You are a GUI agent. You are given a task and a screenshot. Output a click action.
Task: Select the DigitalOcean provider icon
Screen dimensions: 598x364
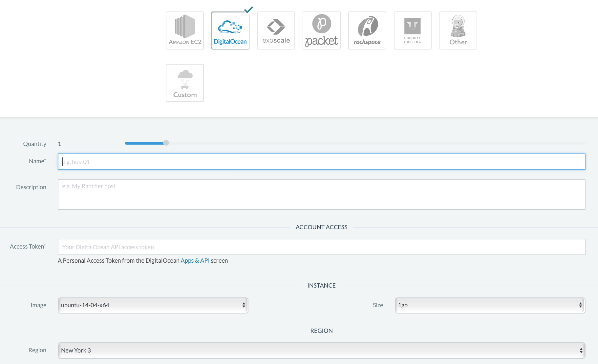pyautogui.click(x=230, y=30)
